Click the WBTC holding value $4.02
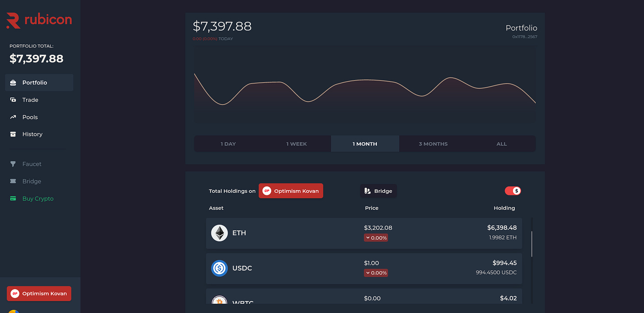The width and height of the screenshot is (644, 313). pyautogui.click(x=509, y=298)
